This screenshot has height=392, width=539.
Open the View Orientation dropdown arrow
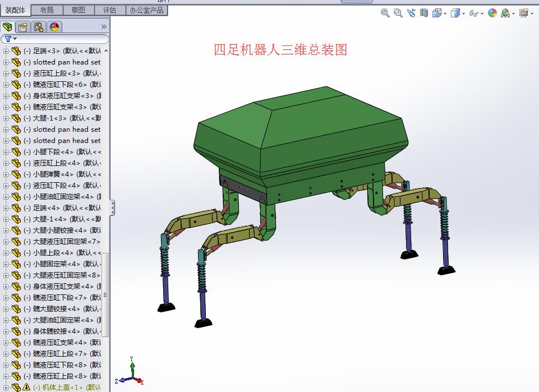(x=445, y=14)
